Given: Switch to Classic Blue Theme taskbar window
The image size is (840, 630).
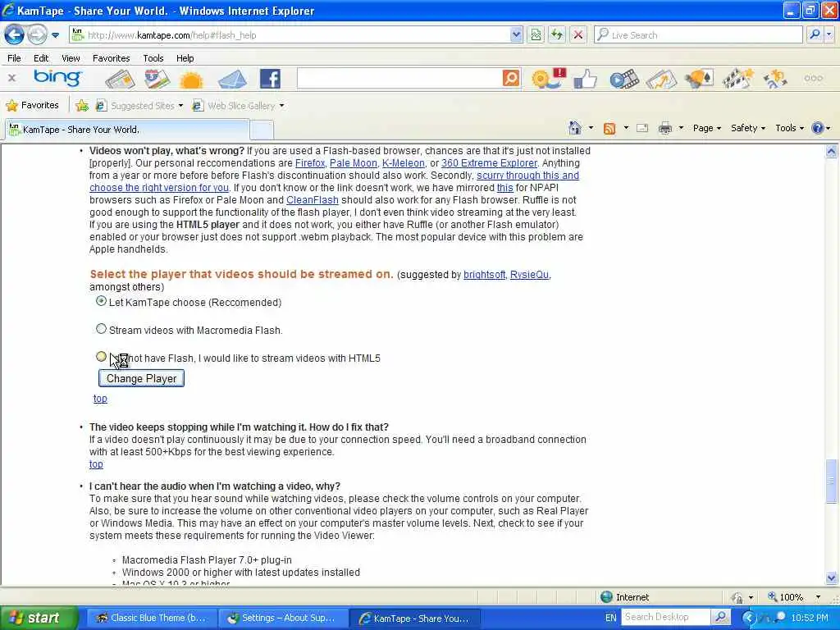Looking at the screenshot, I should pyautogui.click(x=151, y=618).
